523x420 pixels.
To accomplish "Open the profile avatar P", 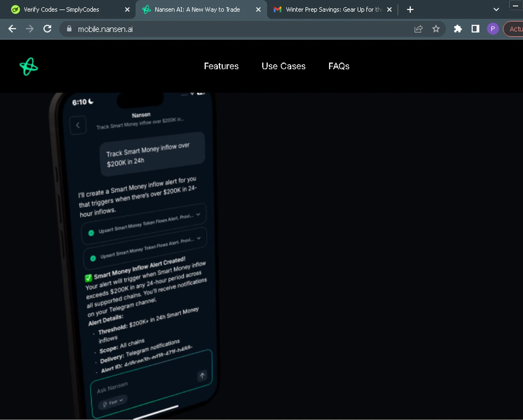I will point(493,29).
